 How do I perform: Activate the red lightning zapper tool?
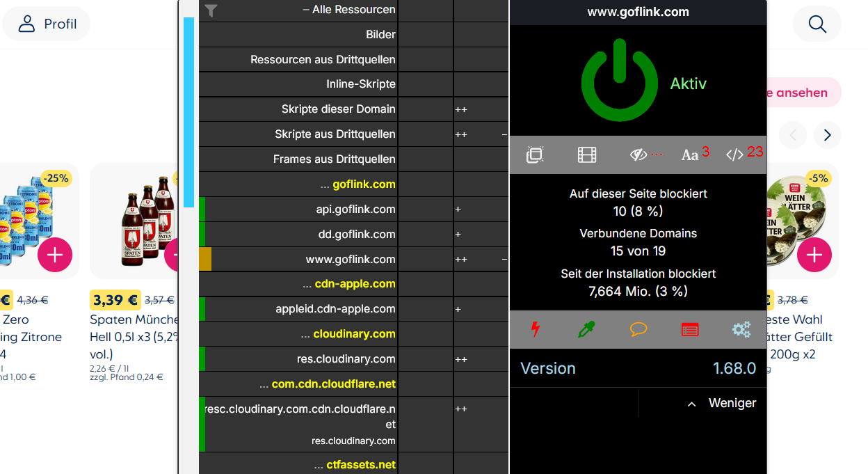pyautogui.click(x=535, y=329)
